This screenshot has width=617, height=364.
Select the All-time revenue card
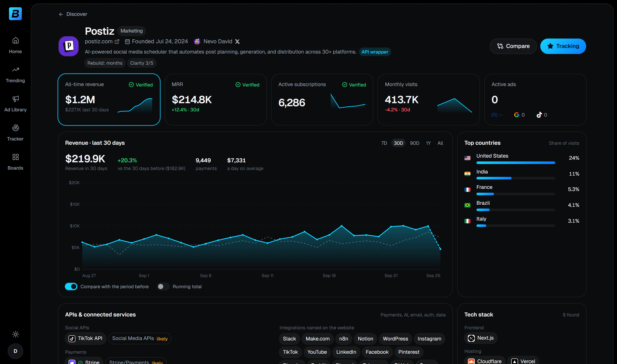coord(109,100)
